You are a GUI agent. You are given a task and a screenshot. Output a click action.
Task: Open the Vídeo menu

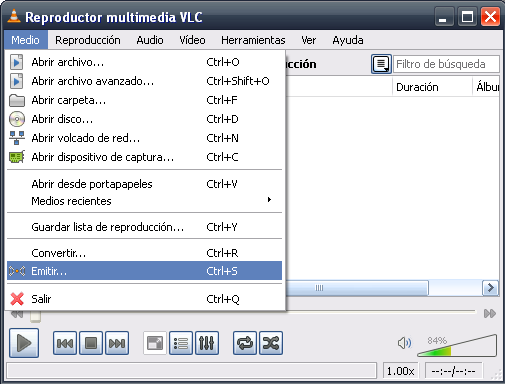click(x=192, y=40)
